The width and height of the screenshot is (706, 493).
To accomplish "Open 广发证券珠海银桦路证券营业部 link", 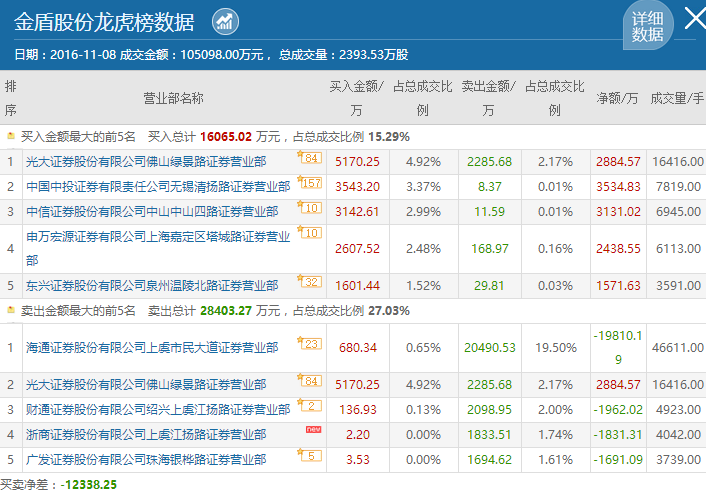I will 146,459.
